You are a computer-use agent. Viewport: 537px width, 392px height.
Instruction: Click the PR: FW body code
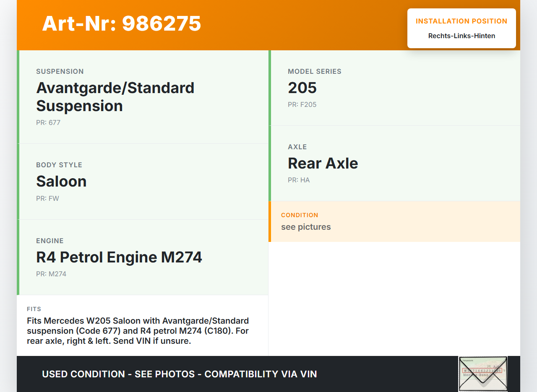[x=47, y=199]
